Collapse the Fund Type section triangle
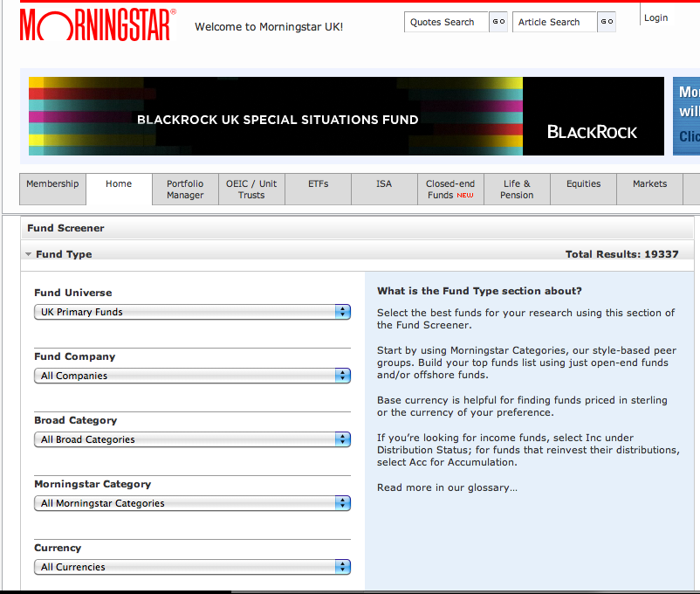Image resolution: width=700 pixels, height=594 pixels. click(x=29, y=254)
